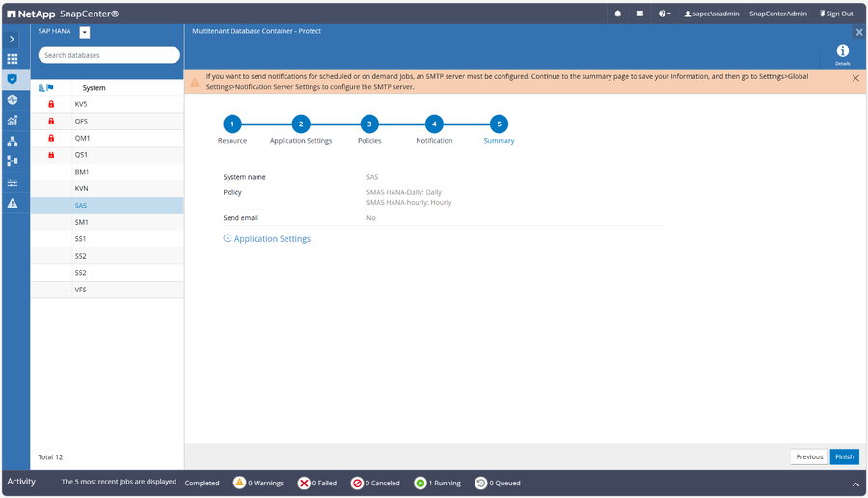Open the Settings sliders icon
Viewport: 868px width, 498px height.
13,182
